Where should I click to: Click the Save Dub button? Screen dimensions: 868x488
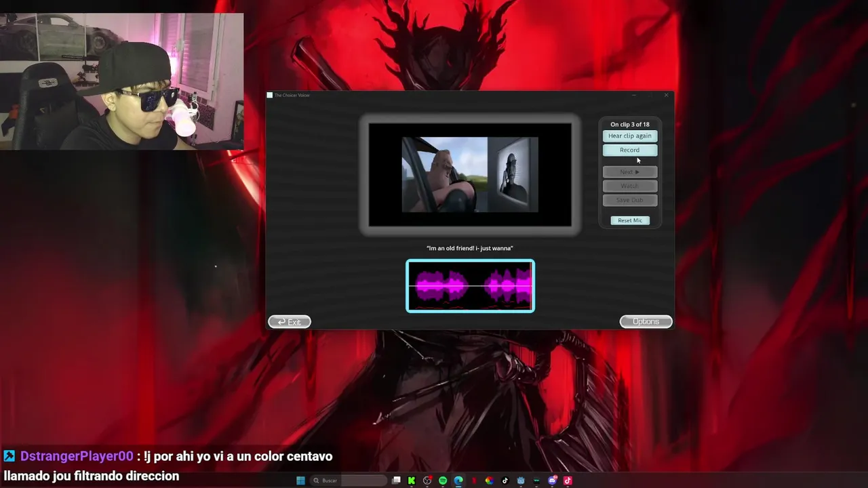pos(630,200)
